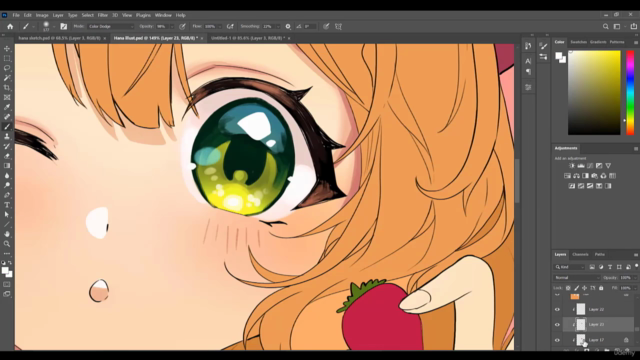Select the Brush tool in left toolbar
640x360 pixels.
pyautogui.click(x=7, y=127)
